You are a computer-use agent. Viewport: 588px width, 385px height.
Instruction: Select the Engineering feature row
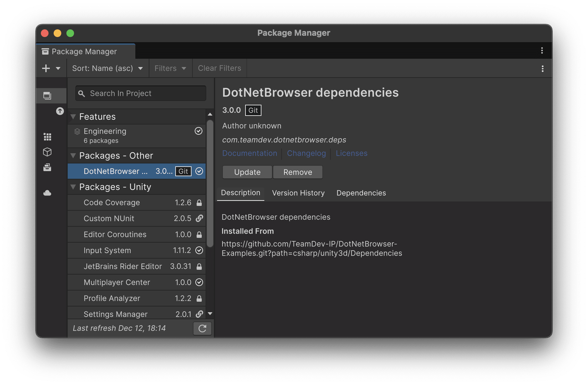137,136
